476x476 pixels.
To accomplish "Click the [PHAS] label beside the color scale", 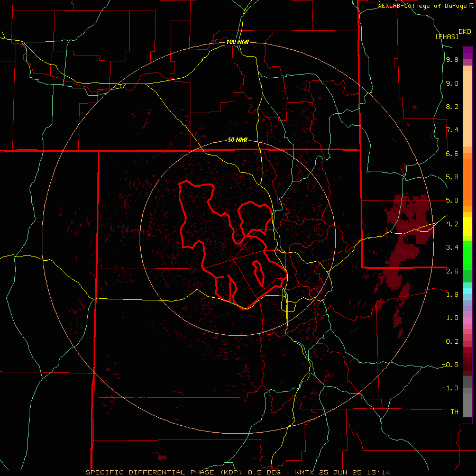I will point(447,37).
